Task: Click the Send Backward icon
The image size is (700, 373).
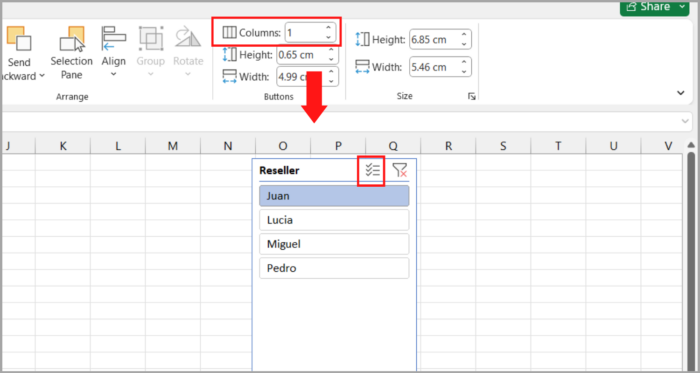Action: click(x=18, y=38)
